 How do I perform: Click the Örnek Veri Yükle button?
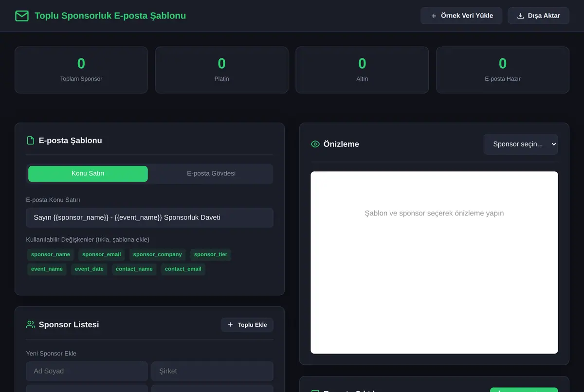point(461,16)
